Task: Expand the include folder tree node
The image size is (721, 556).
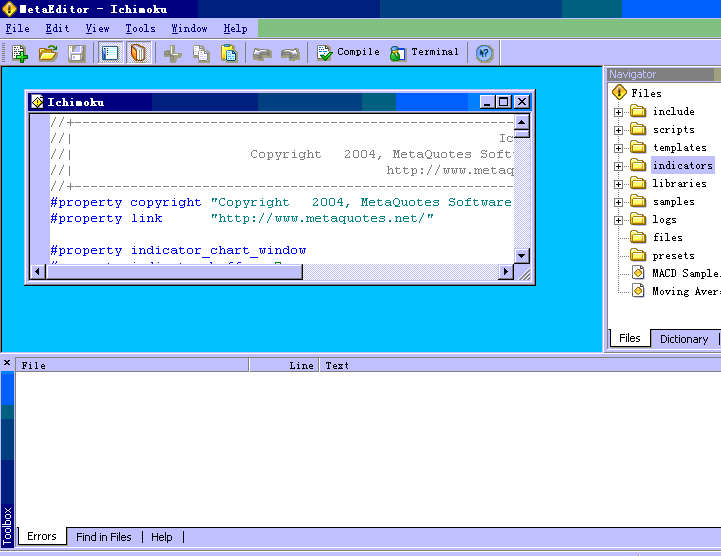Action: tap(619, 112)
